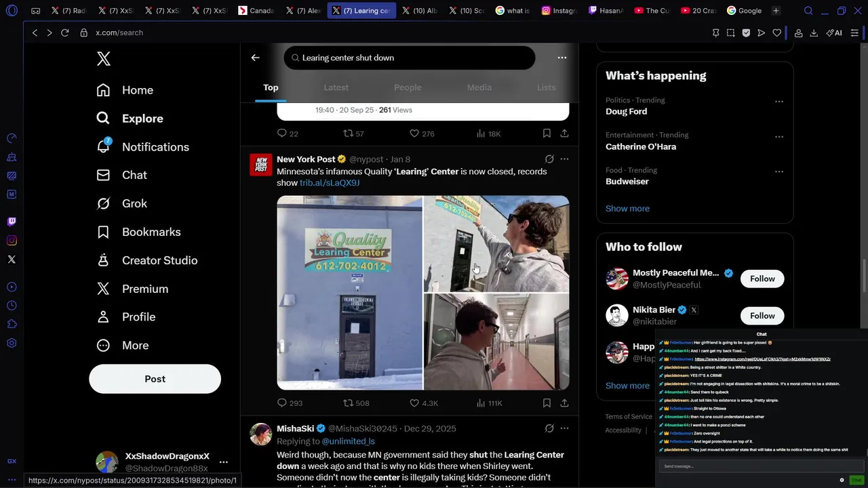
Task: Expand the More menu in sidebar
Action: coord(122,346)
